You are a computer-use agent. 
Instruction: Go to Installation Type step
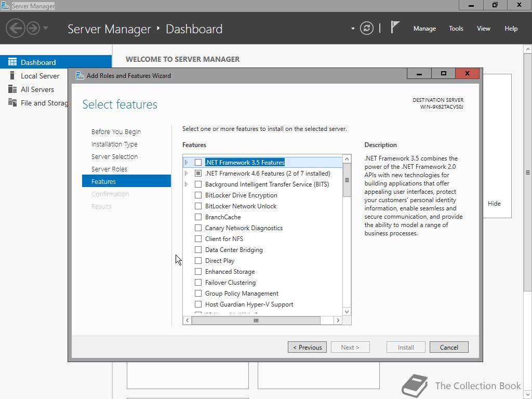[x=114, y=144]
